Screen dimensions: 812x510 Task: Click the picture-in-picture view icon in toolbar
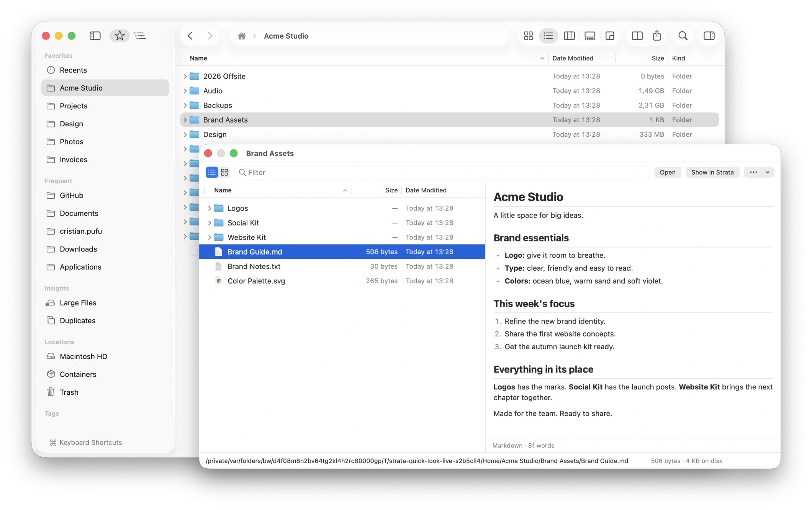tap(610, 36)
